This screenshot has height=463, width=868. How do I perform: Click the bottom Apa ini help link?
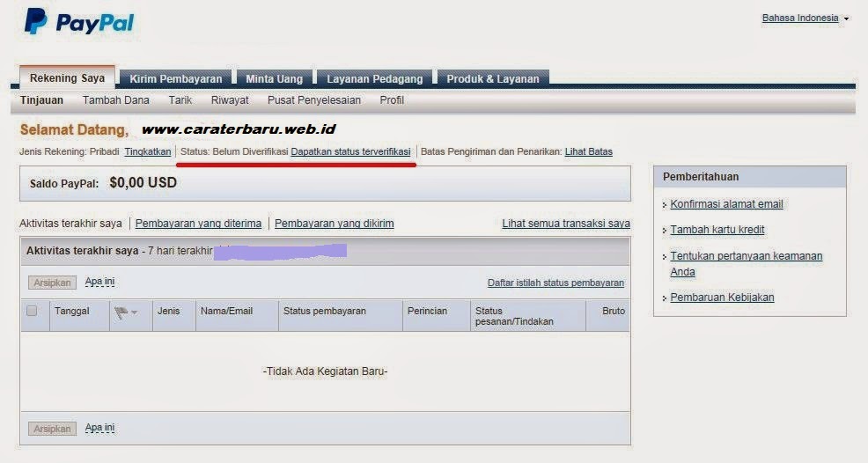(x=99, y=428)
